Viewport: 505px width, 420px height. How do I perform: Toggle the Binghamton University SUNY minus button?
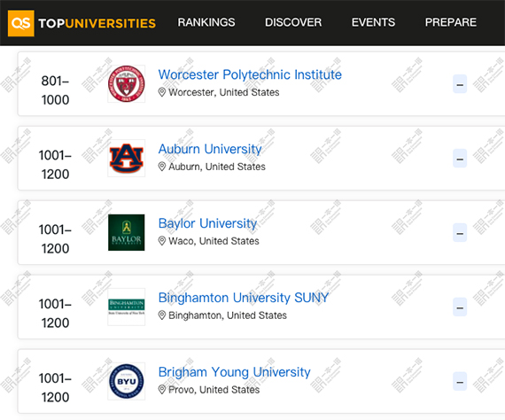click(x=460, y=307)
